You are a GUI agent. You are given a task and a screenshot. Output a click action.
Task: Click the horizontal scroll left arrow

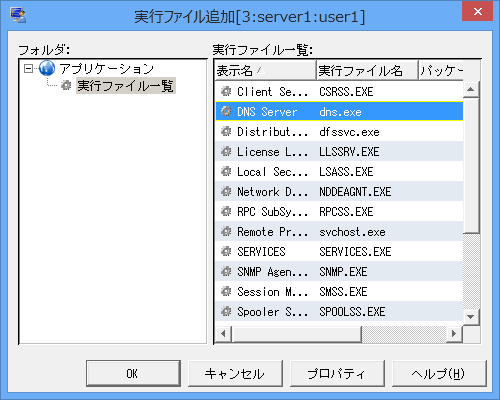[x=223, y=334]
